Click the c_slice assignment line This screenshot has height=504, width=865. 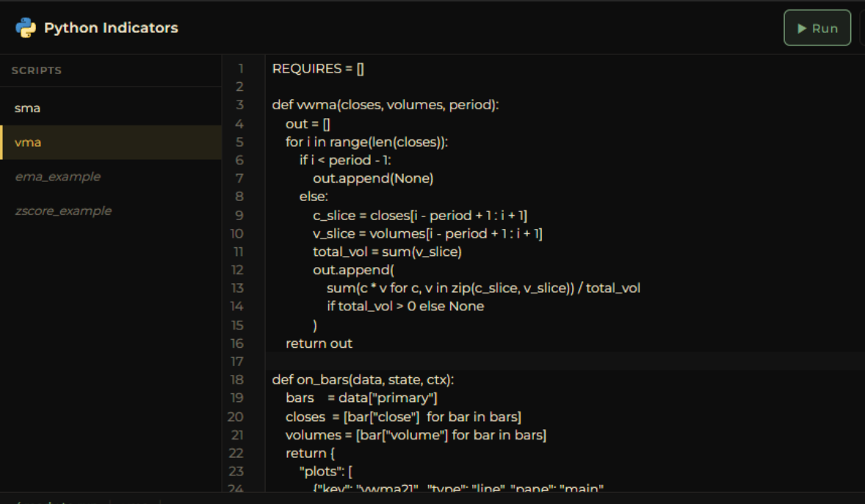coord(420,215)
